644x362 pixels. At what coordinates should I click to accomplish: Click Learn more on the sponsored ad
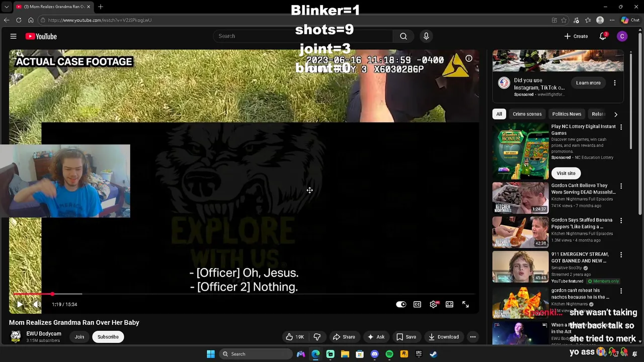click(x=588, y=83)
